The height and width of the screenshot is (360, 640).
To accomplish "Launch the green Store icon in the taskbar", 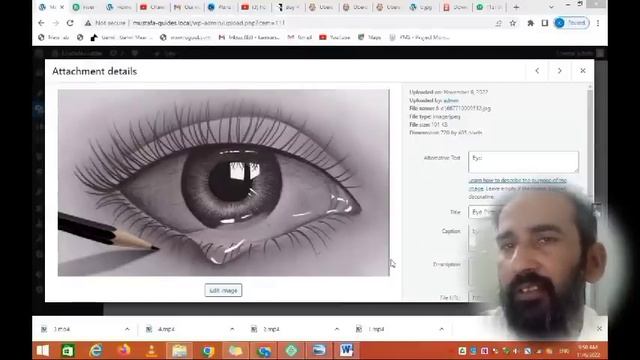I will (68, 350).
